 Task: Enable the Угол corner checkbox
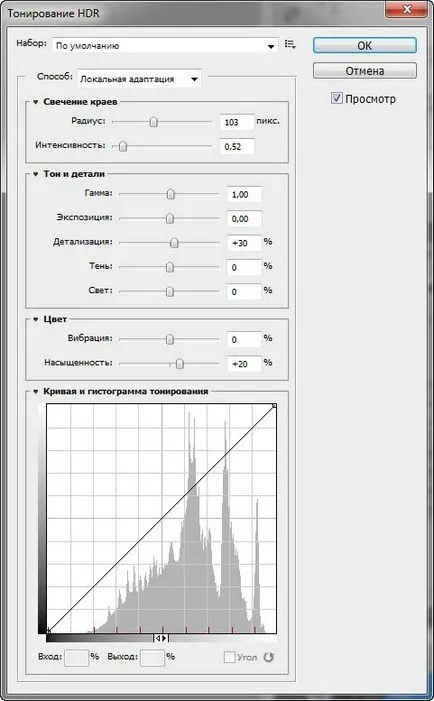click(x=229, y=657)
